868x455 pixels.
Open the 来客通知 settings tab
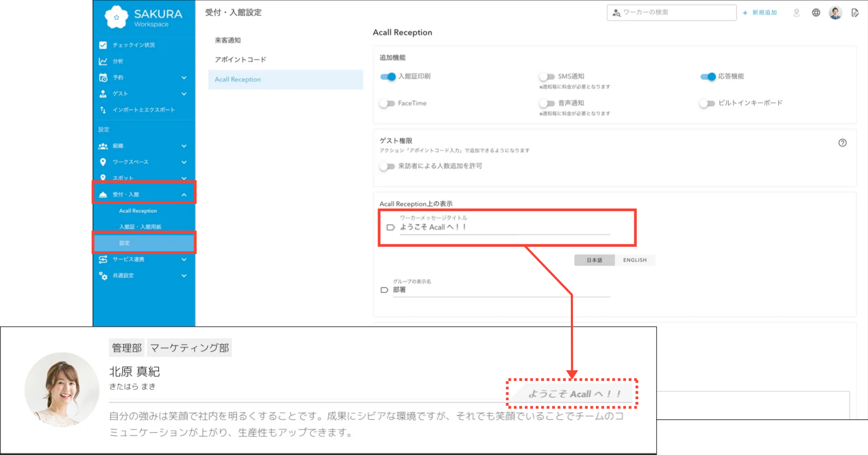pyautogui.click(x=285, y=41)
